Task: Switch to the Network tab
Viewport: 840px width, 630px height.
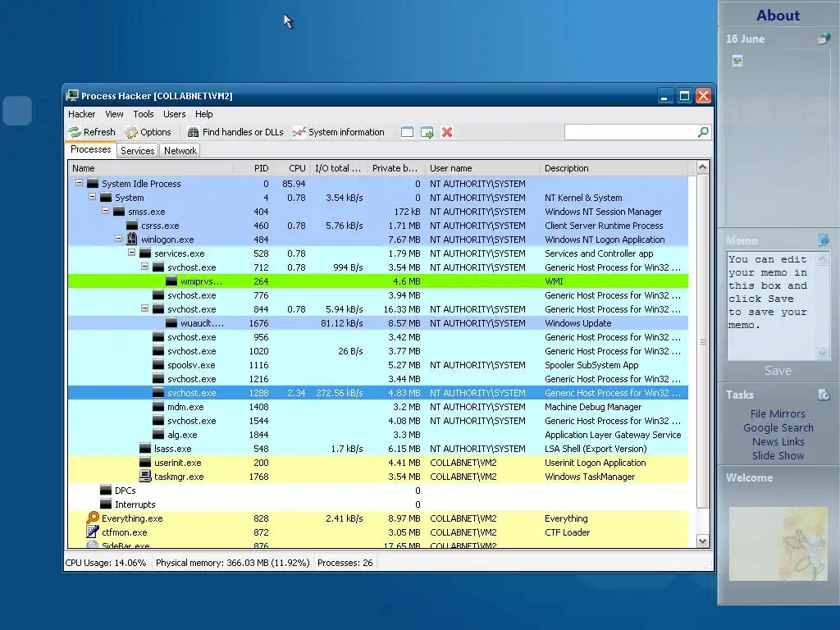Action: [180, 151]
